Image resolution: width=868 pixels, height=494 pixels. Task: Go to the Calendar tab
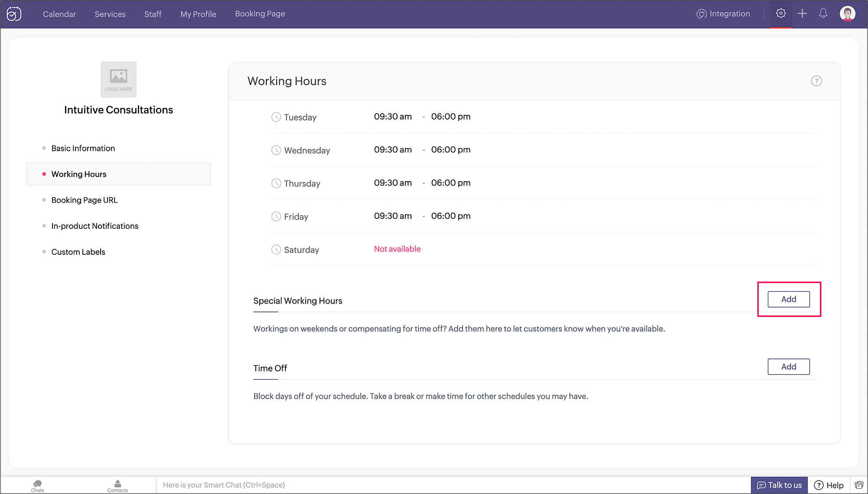tap(59, 14)
